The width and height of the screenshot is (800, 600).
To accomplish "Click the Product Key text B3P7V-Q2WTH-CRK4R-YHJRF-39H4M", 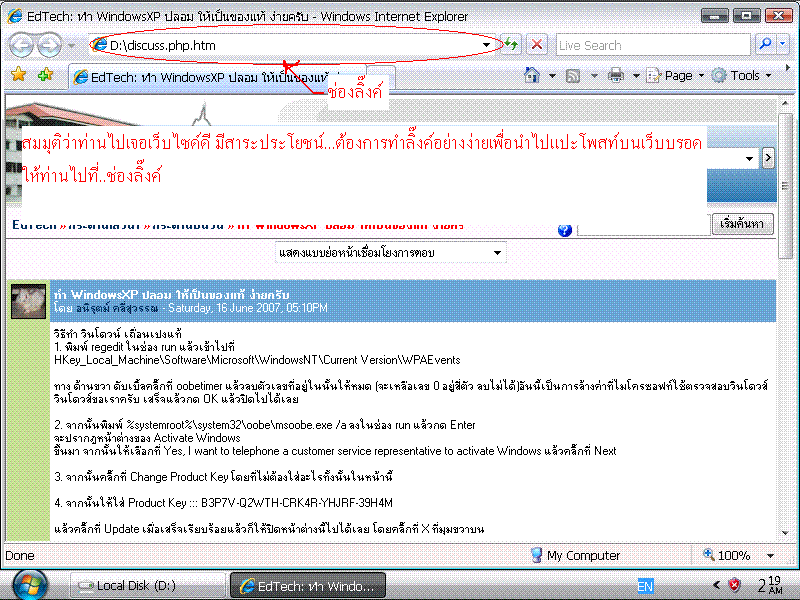I will tap(297, 503).
